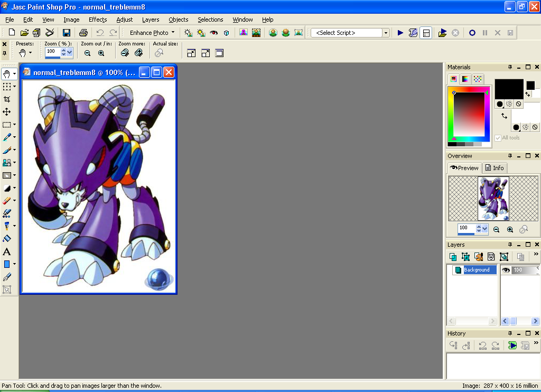Start script recording circle icon
Image resolution: width=541 pixels, height=392 pixels.
tap(472, 32)
